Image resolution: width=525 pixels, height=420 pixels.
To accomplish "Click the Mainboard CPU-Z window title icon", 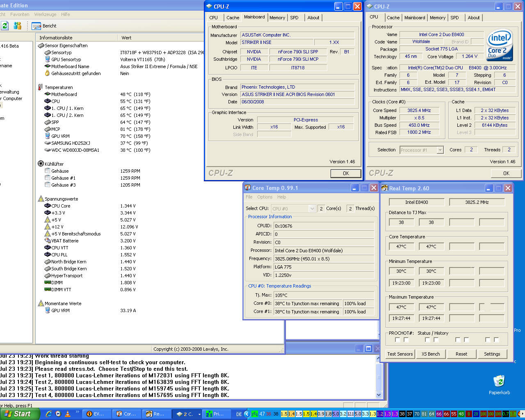I will click(x=209, y=7).
